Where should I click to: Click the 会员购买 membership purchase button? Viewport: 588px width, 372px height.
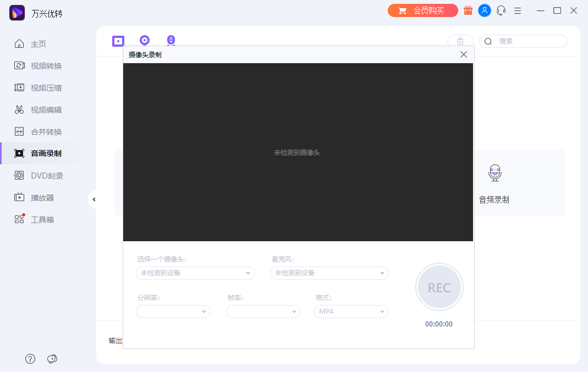tap(422, 10)
